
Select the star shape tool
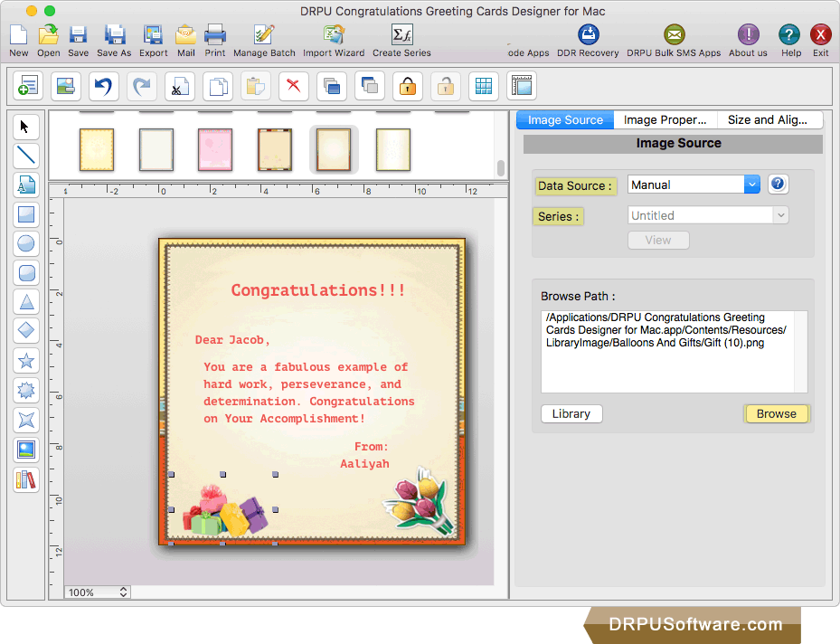click(25, 361)
